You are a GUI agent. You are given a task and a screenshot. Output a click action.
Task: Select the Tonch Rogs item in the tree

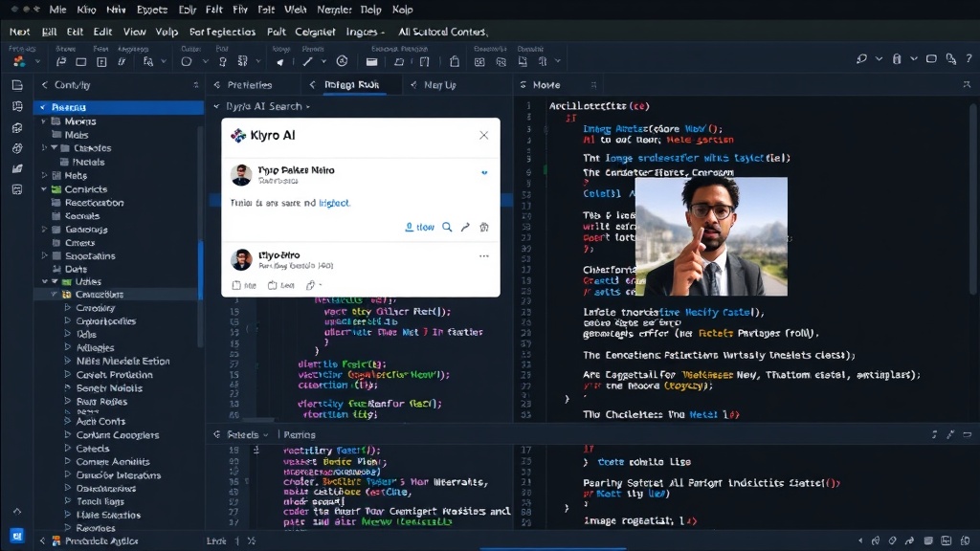point(100,501)
